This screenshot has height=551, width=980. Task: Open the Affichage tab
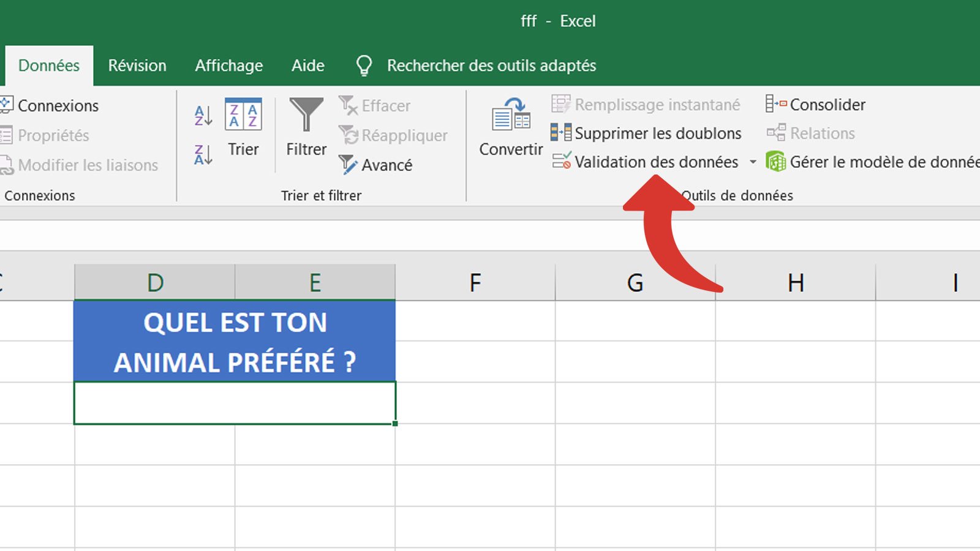pyautogui.click(x=228, y=66)
